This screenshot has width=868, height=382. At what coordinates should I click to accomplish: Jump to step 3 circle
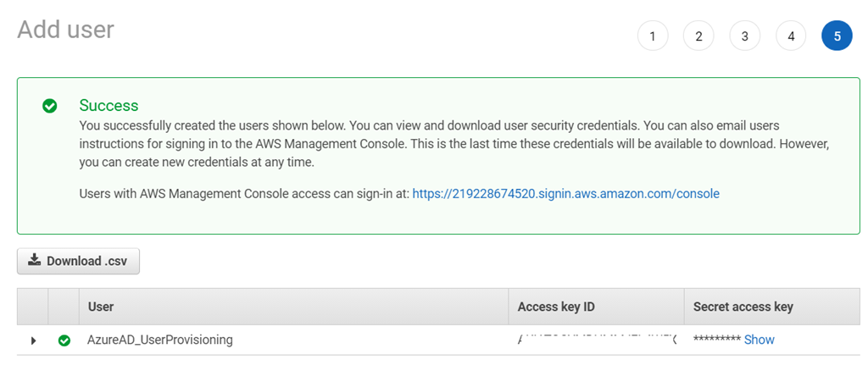(744, 36)
